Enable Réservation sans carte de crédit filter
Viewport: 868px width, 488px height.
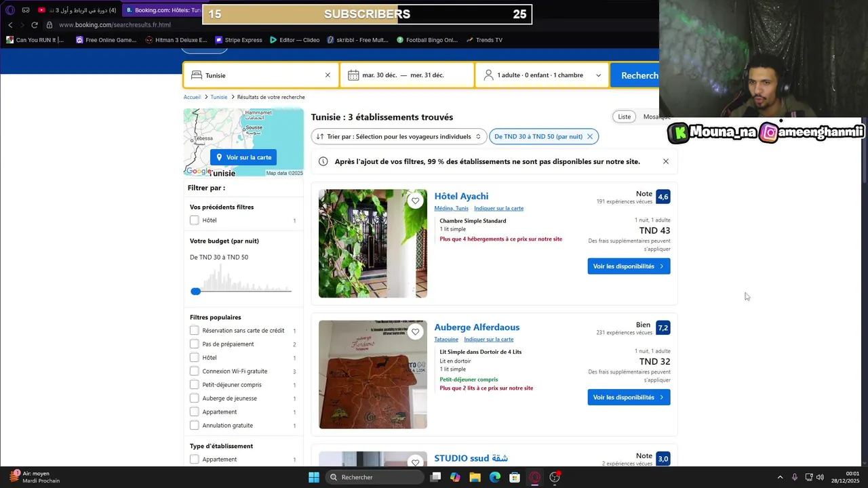(195, 331)
